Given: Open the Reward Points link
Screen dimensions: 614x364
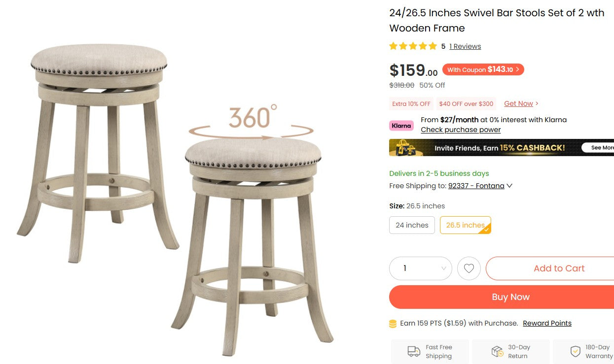Looking at the screenshot, I should [547, 323].
